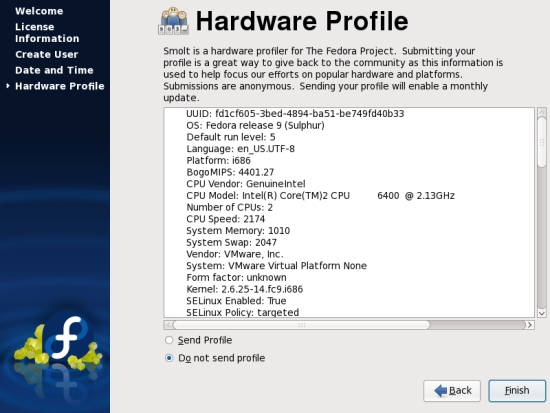Click the Smolt hardware profile header icon
550x413 pixels.
pos(173,21)
